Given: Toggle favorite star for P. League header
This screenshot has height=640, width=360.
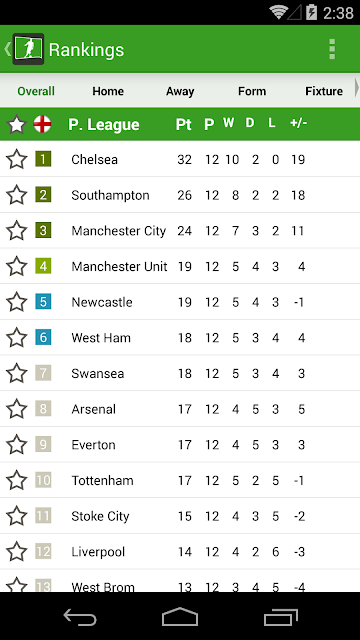Looking at the screenshot, I should point(17,124).
